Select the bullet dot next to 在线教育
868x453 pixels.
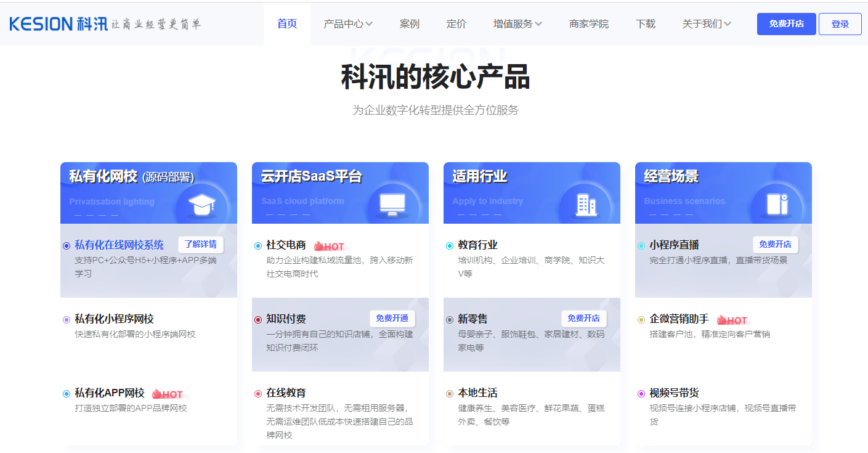point(258,394)
